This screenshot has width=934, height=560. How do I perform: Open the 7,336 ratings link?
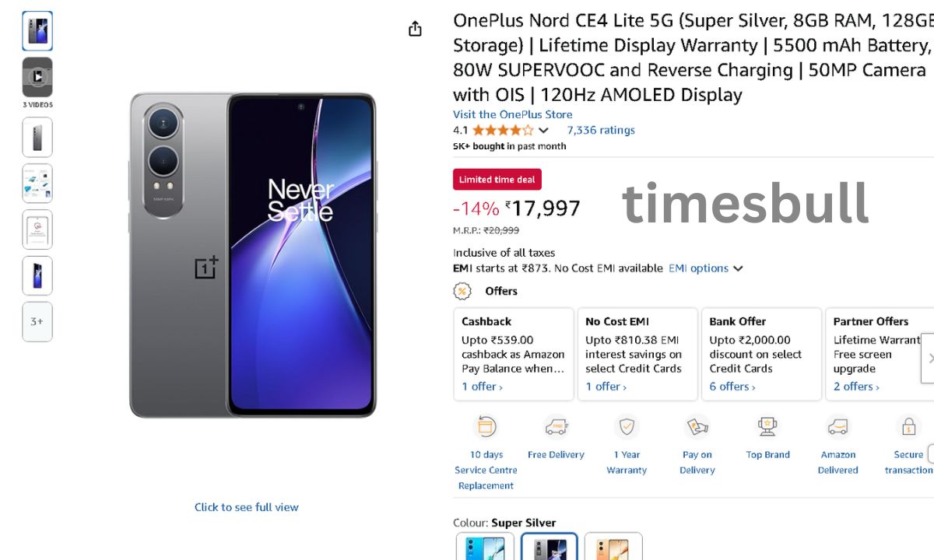tap(600, 130)
